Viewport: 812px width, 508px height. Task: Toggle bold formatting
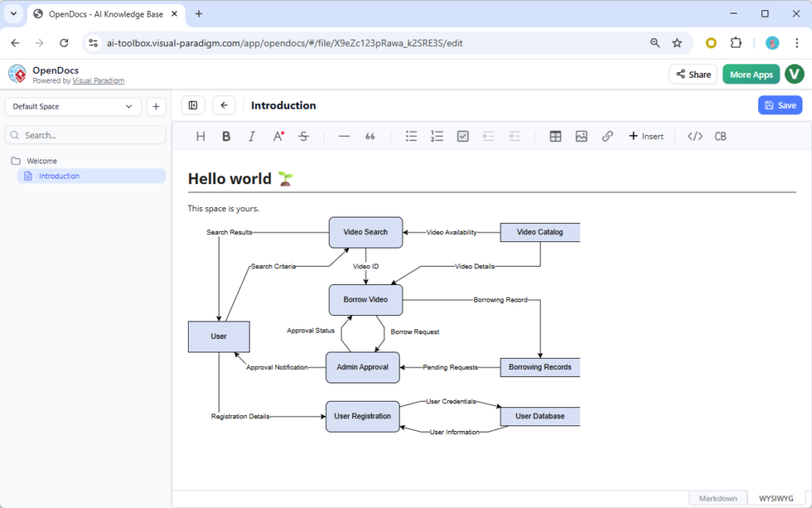pyautogui.click(x=226, y=136)
